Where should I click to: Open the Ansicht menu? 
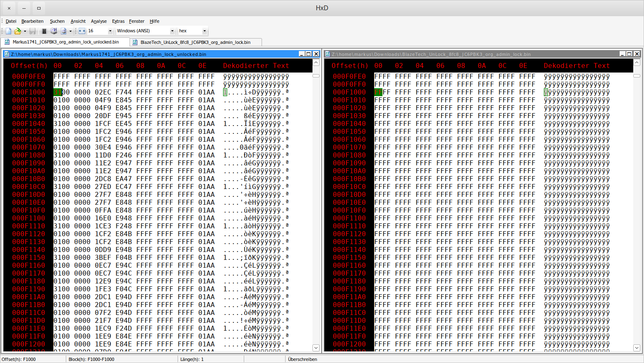pos(78,21)
